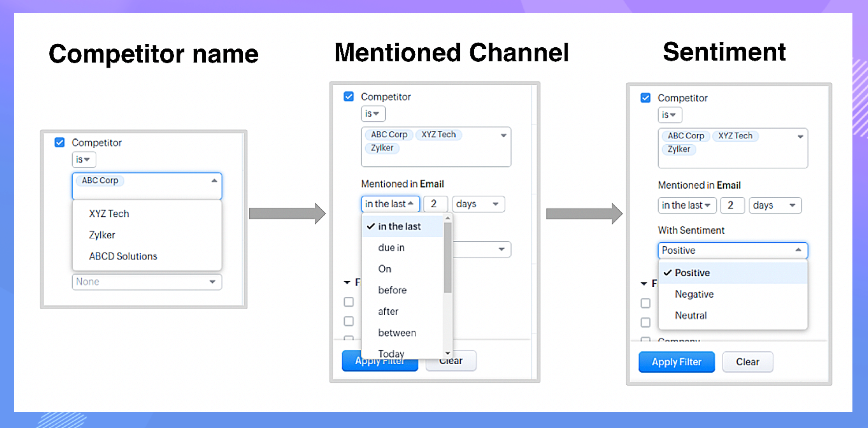Open days unit dropdown in middle panel
The image size is (868, 428).
(x=478, y=204)
